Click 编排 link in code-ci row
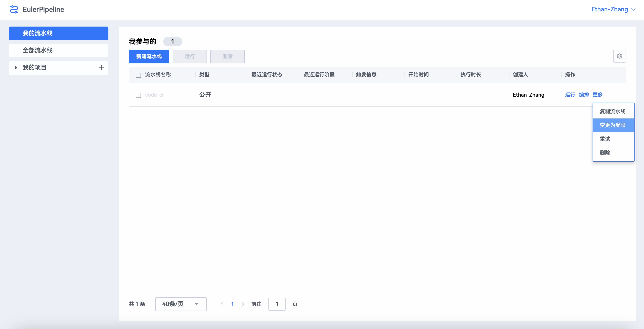This screenshot has height=329, width=644. [x=584, y=95]
